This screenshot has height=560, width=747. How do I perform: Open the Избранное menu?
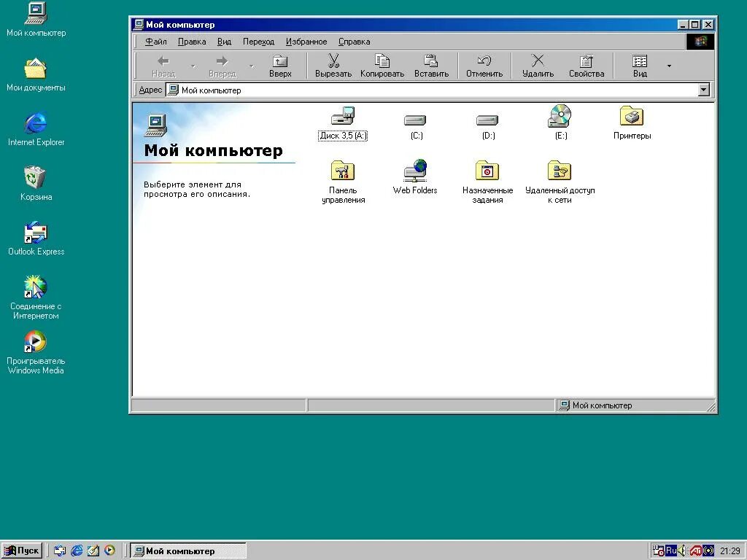(306, 42)
